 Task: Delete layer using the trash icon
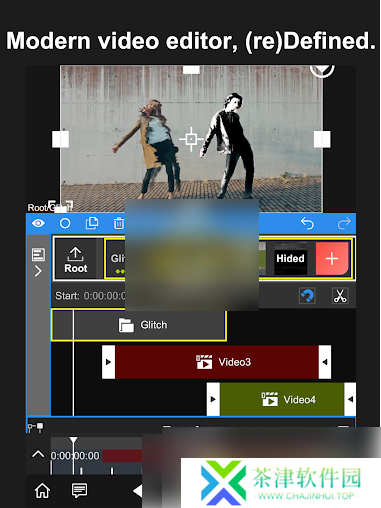[x=119, y=223]
